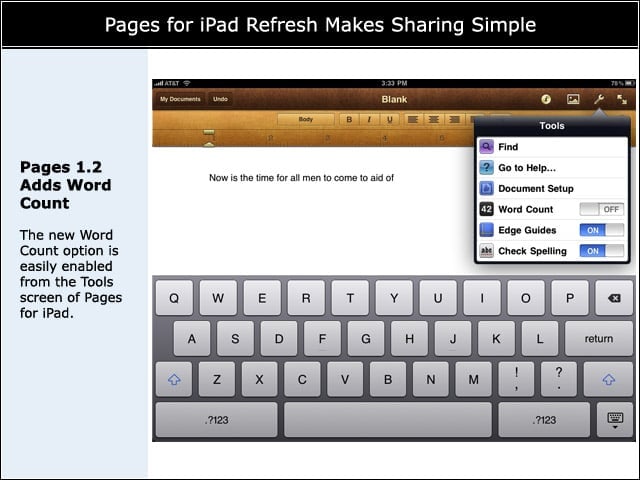Image resolution: width=640 pixels, height=480 pixels.
Task: Tap the J key
Action: [x=453, y=338]
